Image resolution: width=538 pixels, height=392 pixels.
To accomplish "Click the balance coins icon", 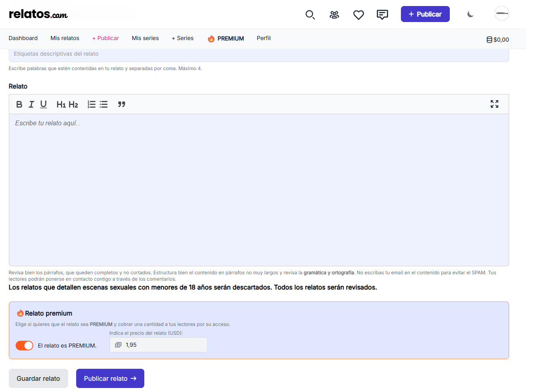I will [489, 40].
